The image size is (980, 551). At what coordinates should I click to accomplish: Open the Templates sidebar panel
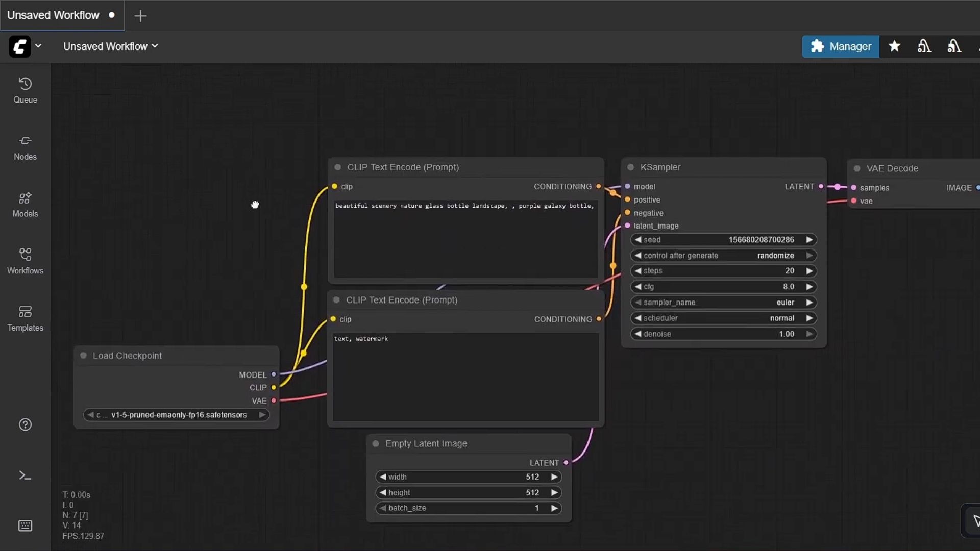pyautogui.click(x=25, y=318)
